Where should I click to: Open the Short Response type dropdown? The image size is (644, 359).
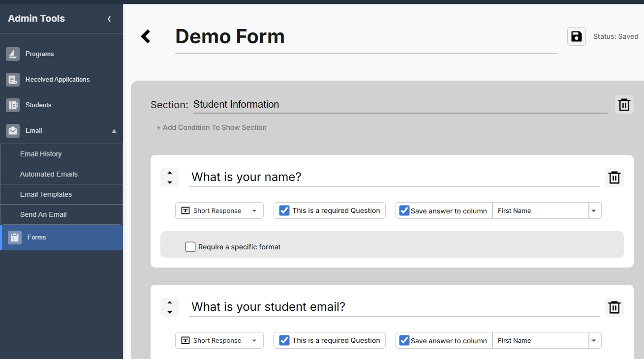point(219,210)
